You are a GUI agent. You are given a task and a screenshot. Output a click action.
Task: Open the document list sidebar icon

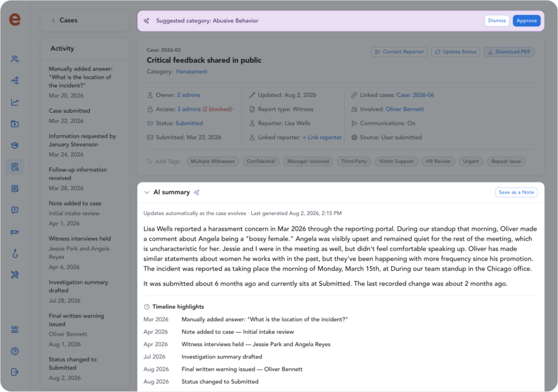point(15,189)
